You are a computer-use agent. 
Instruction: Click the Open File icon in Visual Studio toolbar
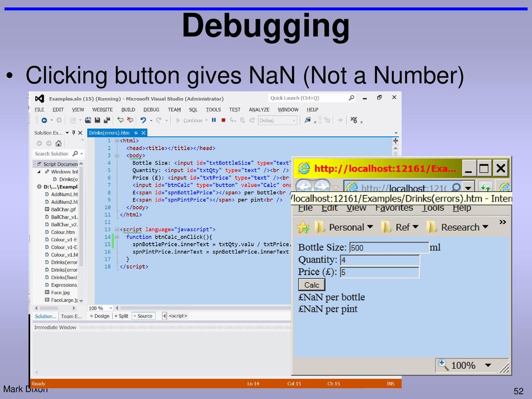click(x=88, y=120)
